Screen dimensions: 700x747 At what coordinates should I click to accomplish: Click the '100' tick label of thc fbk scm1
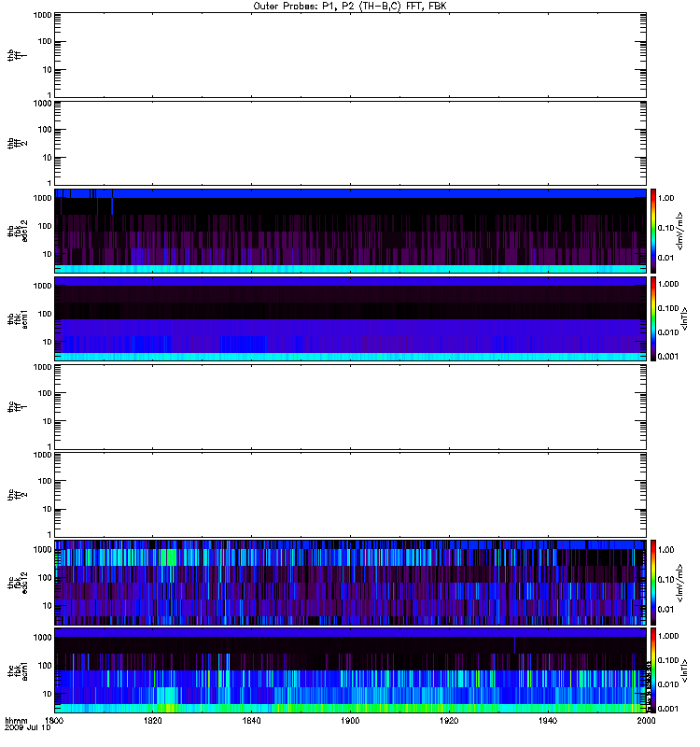click(45, 666)
